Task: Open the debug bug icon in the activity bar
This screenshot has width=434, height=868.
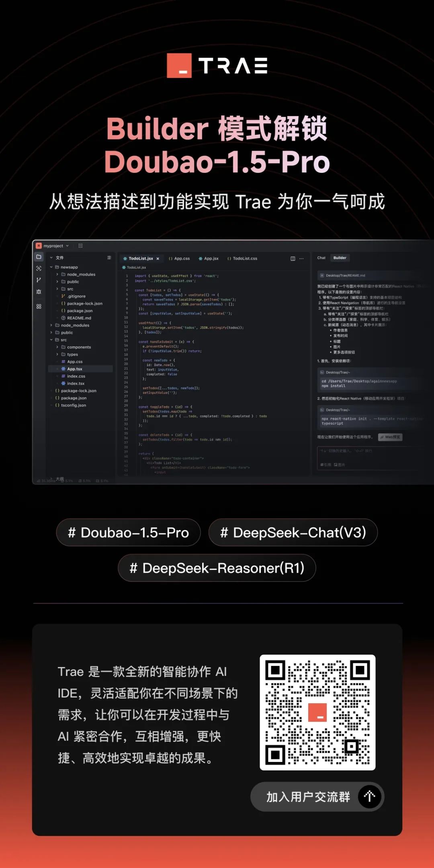Action: pos(39,292)
